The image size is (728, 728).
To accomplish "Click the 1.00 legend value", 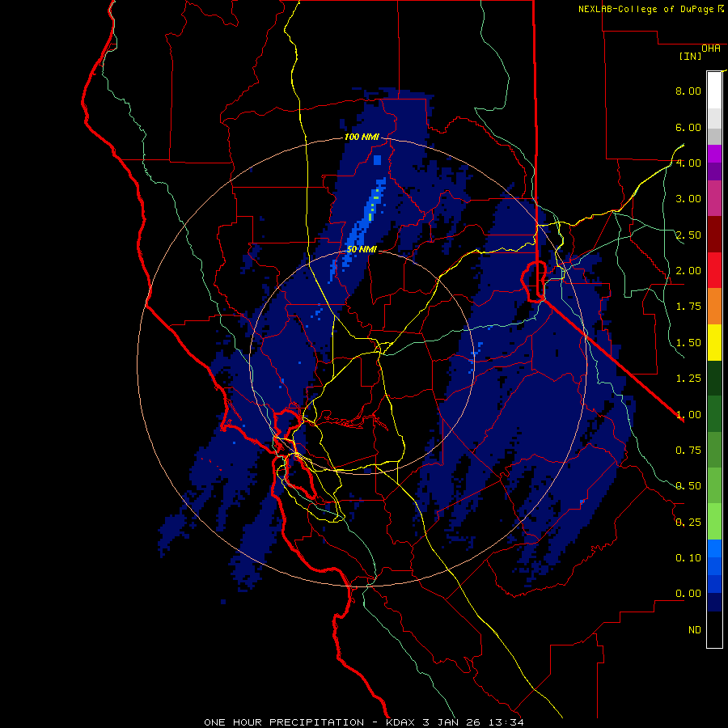I will coord(688,415).
